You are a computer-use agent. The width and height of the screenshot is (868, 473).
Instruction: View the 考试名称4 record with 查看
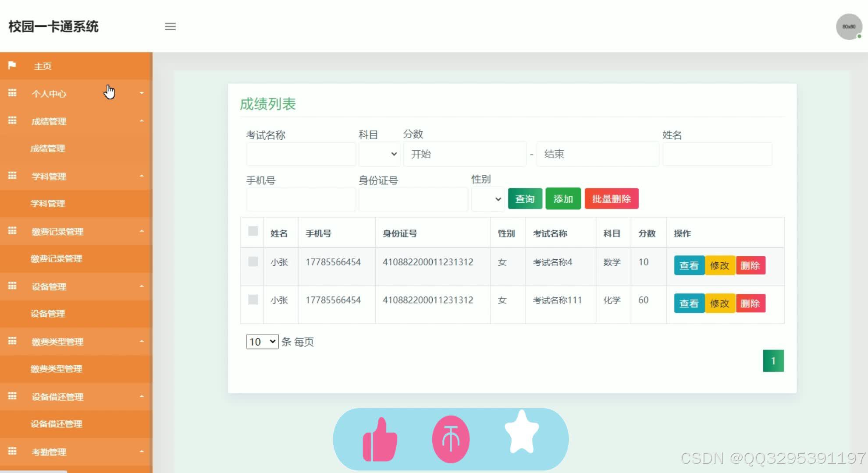click(689, 265)
